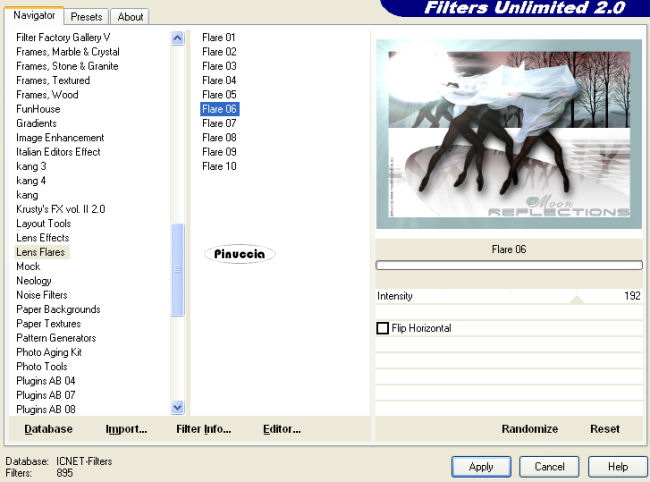
Task: Click the Intensity value 192
Action: click(632, 296)
